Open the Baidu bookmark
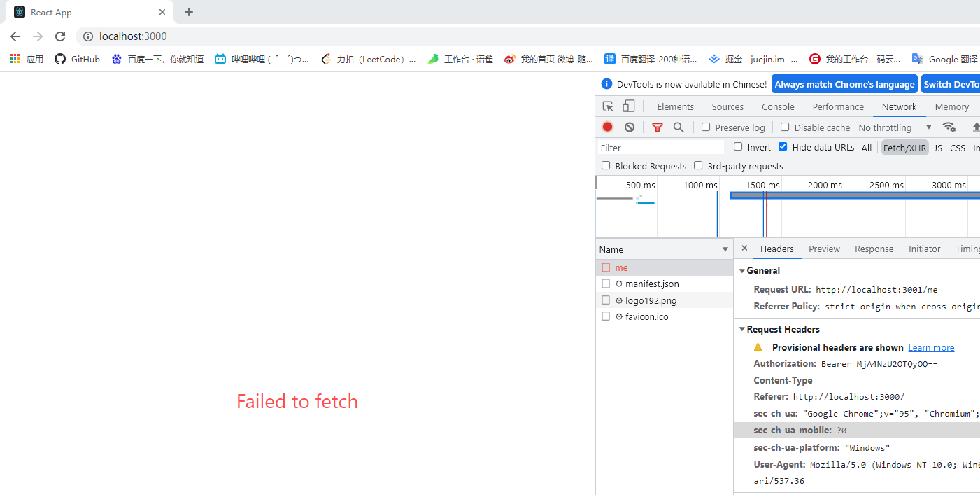Viewport: 980px width, 495px height. [157, 60]
